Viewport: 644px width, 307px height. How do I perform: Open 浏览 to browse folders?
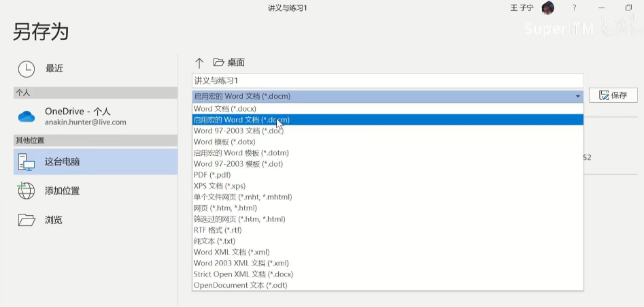96,220
